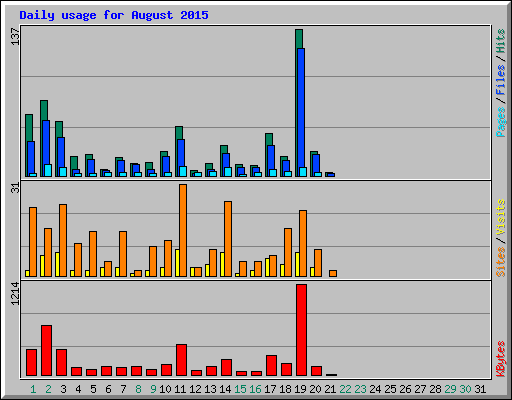Click the 'Pages' legend label
The width and height of the screenshot is (512, 400).
point(500,122)
